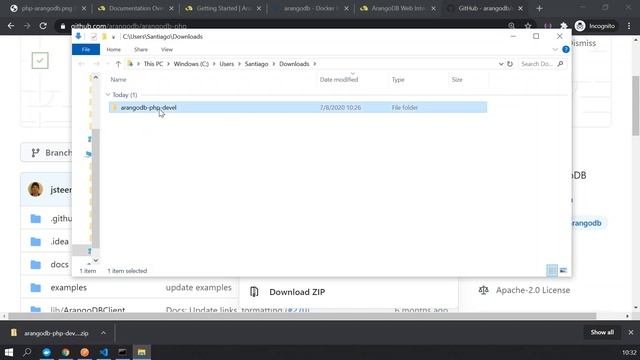
Task: Sort by the Name column header
Action: pyautogui.click(x=118, y=80)
